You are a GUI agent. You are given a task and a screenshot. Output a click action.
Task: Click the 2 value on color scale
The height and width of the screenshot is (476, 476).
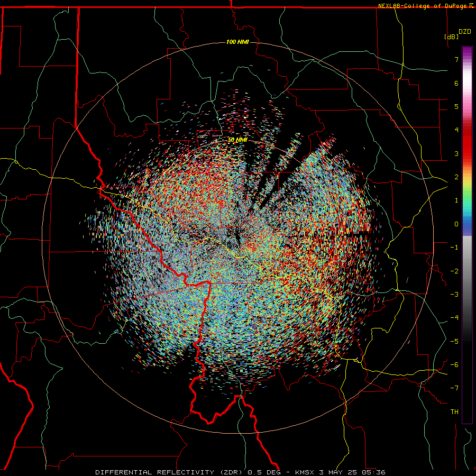click(x=456, y=177)
